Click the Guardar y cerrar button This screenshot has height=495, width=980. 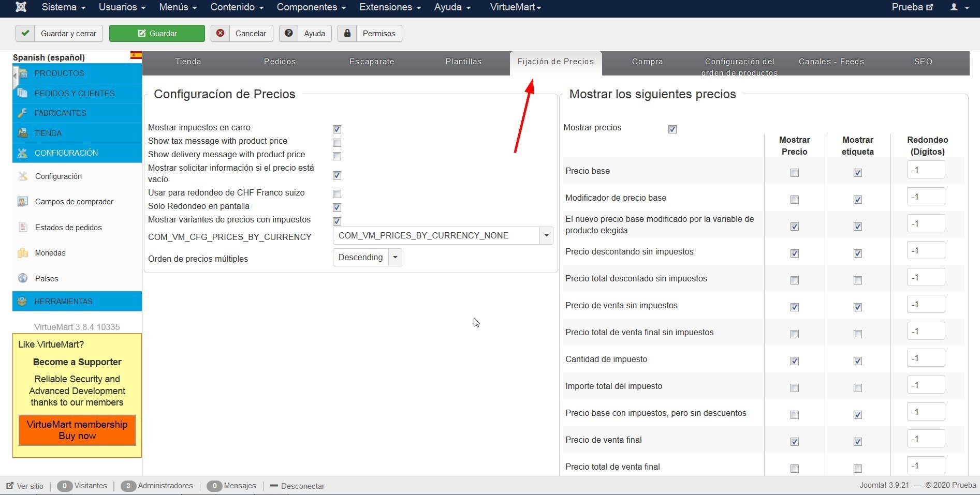pos(60,33)
